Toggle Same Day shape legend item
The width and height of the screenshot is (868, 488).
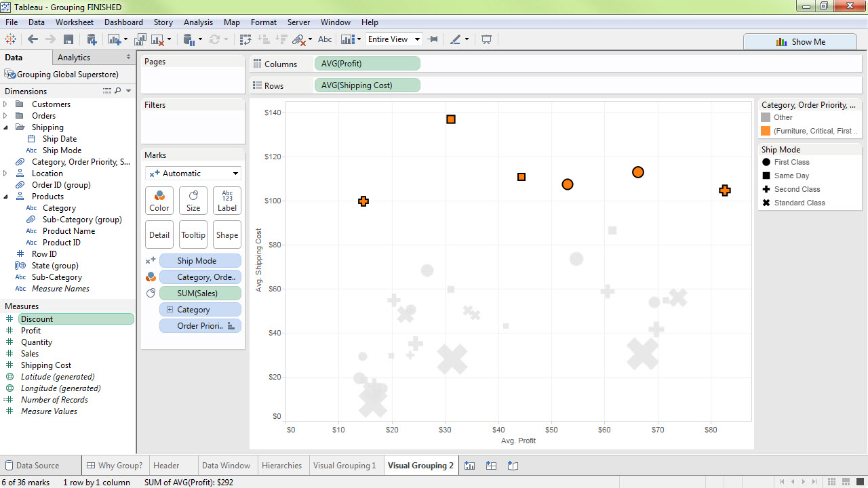click(x=791, y=176)
